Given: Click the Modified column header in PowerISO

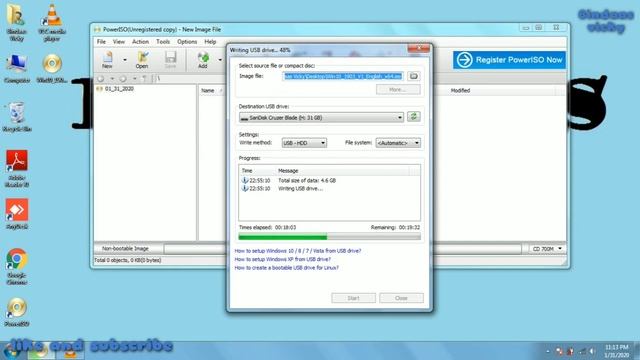Looking at the screenshot, I should (x=460, y=90).
